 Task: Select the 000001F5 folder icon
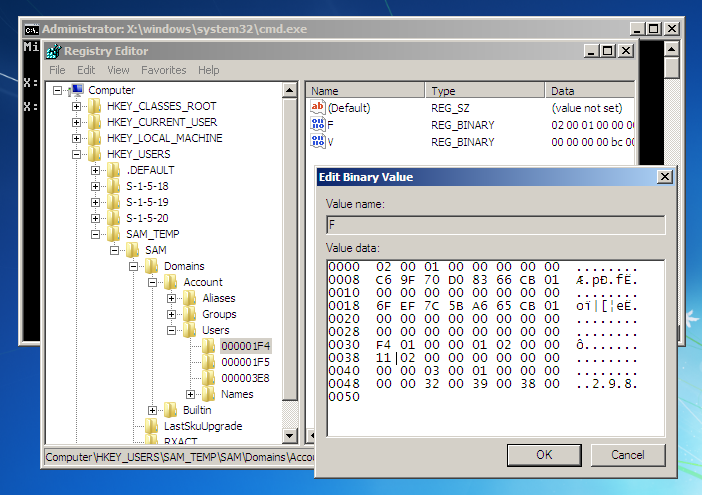(x=209, y=362)
